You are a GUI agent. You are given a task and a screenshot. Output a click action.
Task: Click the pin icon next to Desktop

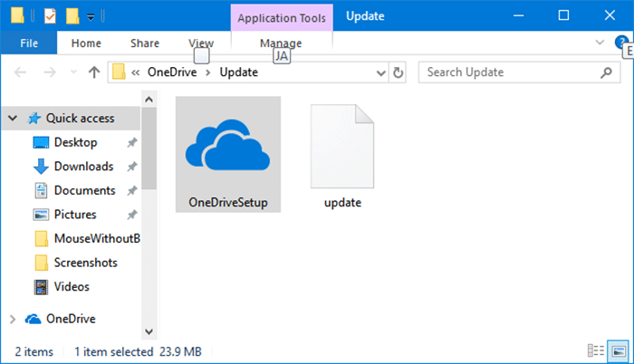tap(132, 142)
